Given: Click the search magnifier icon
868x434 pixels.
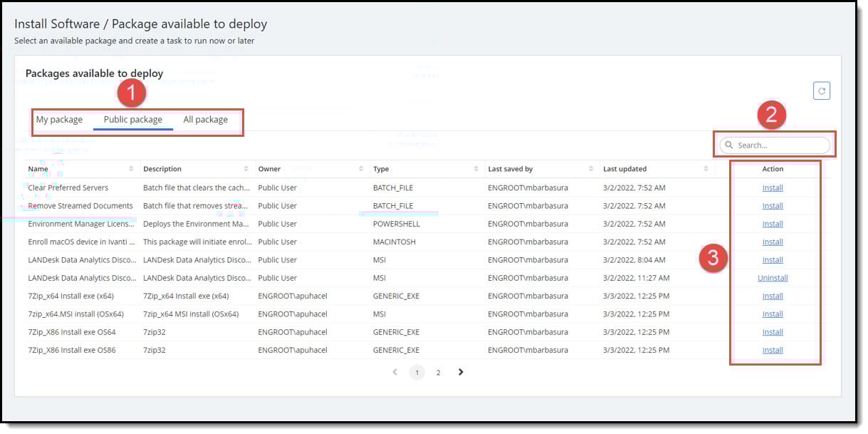Looking at the screenshot, I should [x=728, y=145].
